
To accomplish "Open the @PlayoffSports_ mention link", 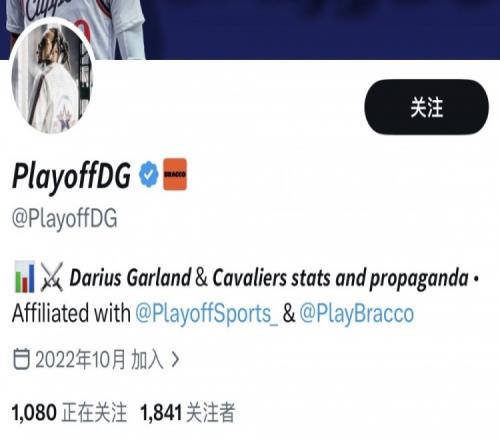I will point(206,313).
